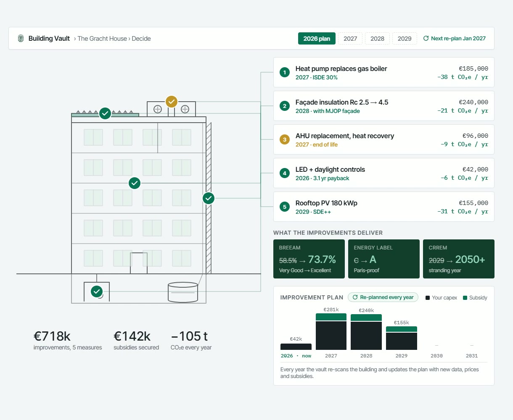The height and width of the screenshot is (420, 513).
Task: Click the Re-planned every year pill
Action: [383, 297]
